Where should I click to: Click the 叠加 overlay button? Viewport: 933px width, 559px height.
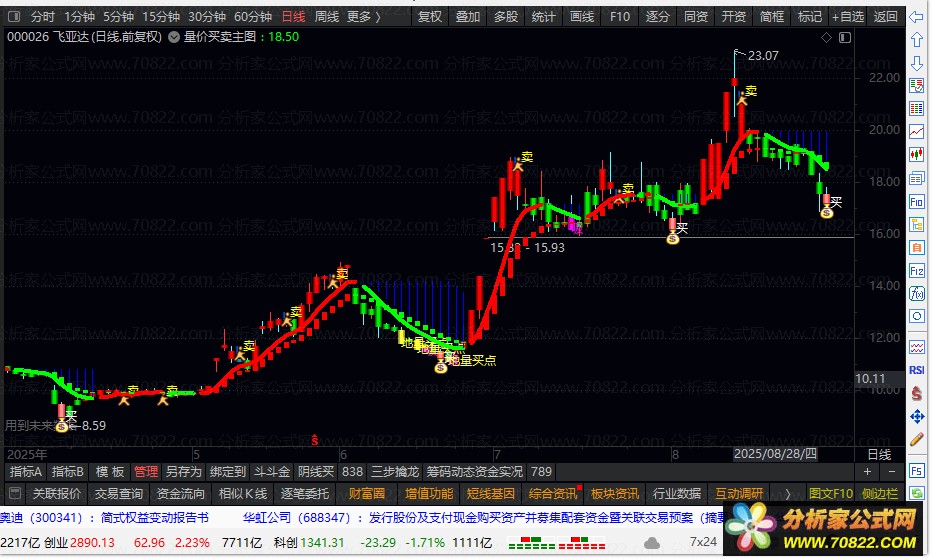point(468,17)
